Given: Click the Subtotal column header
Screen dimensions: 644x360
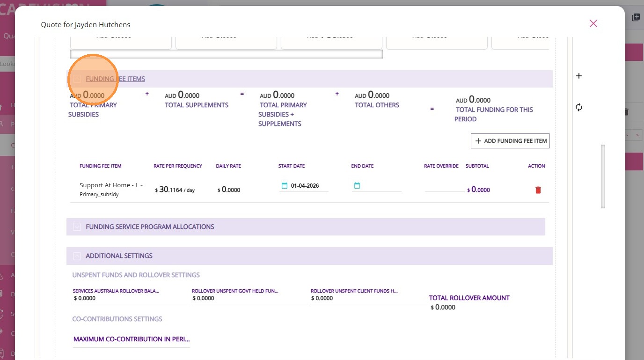Looking at the screenshot, I should click(477, 166).
